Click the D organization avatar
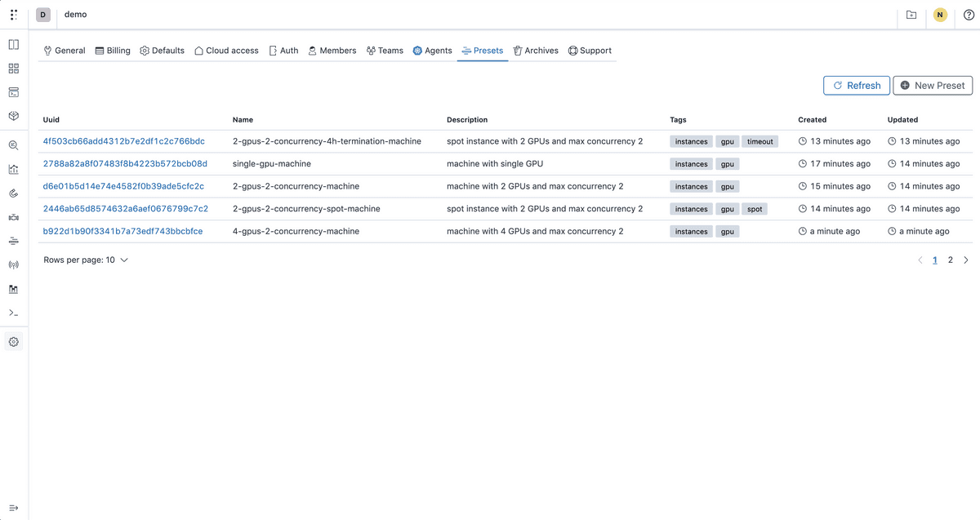 pyautogui.click(x=43, y=15)
